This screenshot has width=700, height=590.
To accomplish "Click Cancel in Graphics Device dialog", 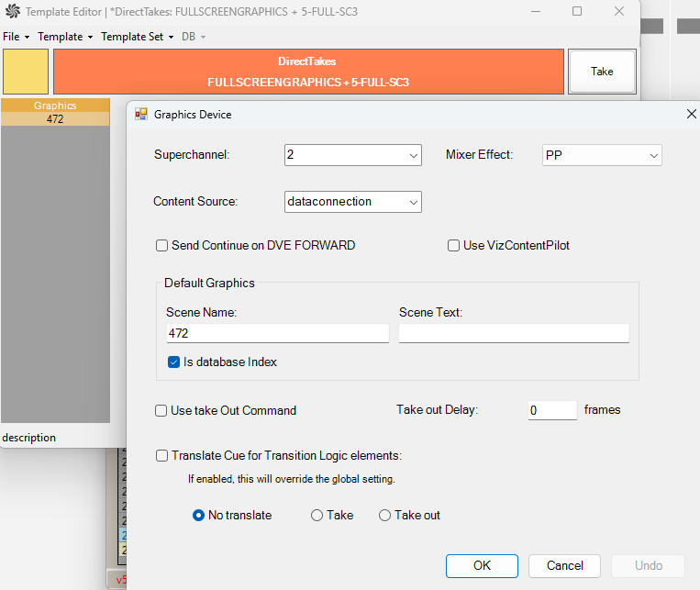I will coord(565,566).
